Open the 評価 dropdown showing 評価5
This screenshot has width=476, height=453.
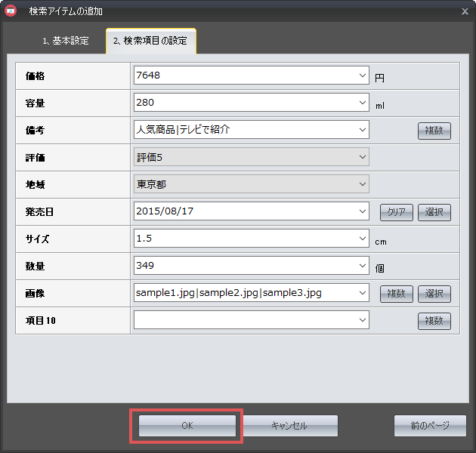pyautogui.click(x=363, y=157)
